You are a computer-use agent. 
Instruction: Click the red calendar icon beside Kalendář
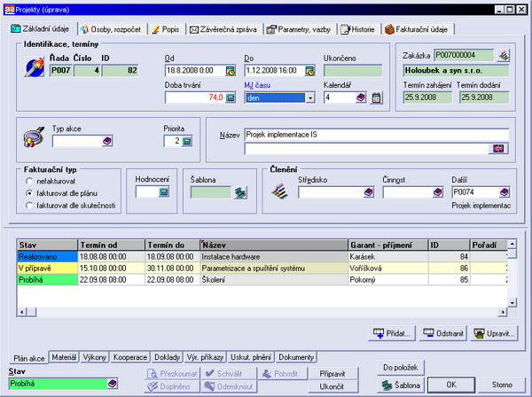[376, 98]
